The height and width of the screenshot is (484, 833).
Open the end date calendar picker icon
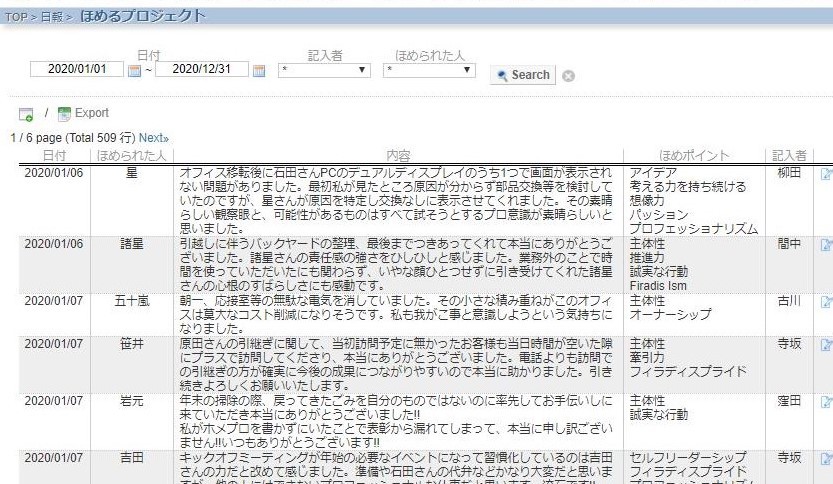click(x=259, y=71)
